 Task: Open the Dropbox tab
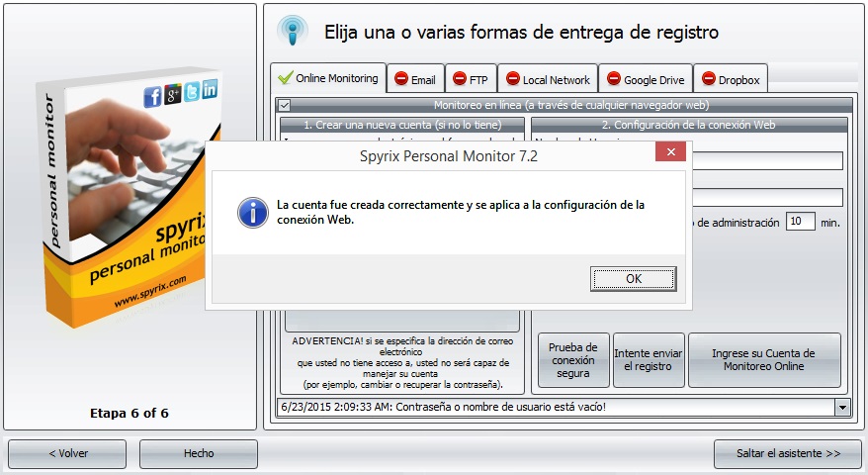731,79
